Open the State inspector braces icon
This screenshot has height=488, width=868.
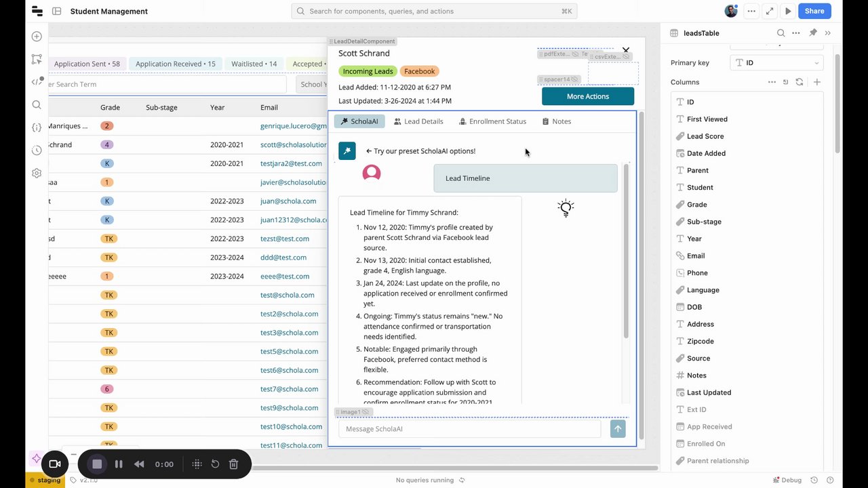pyautogui.click(x=37, y=127)
